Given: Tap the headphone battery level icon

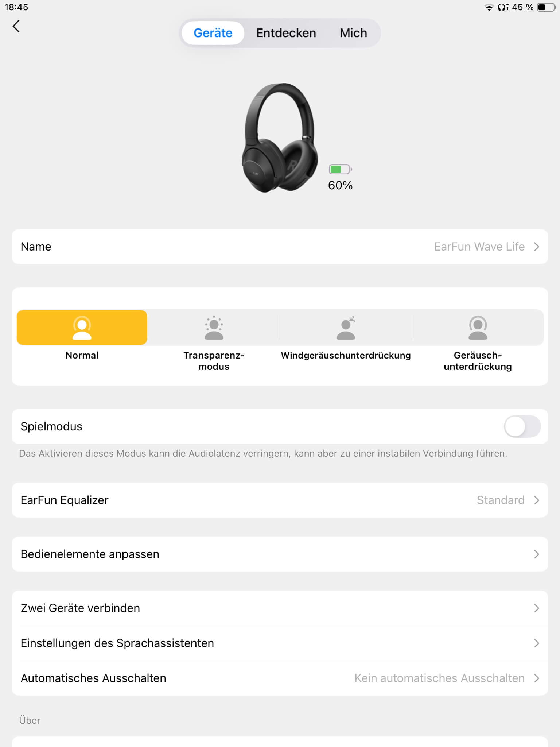Looking at the screenshot, I should 340,169.
